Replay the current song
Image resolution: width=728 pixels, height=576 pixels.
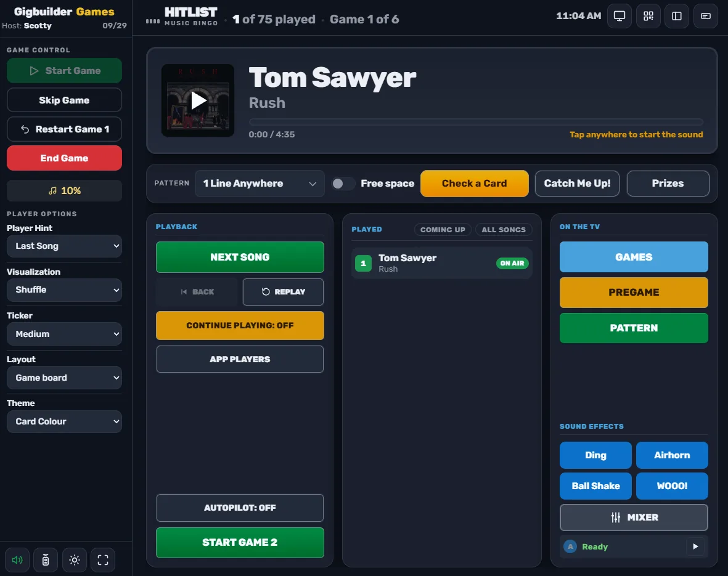click(283, 292)
